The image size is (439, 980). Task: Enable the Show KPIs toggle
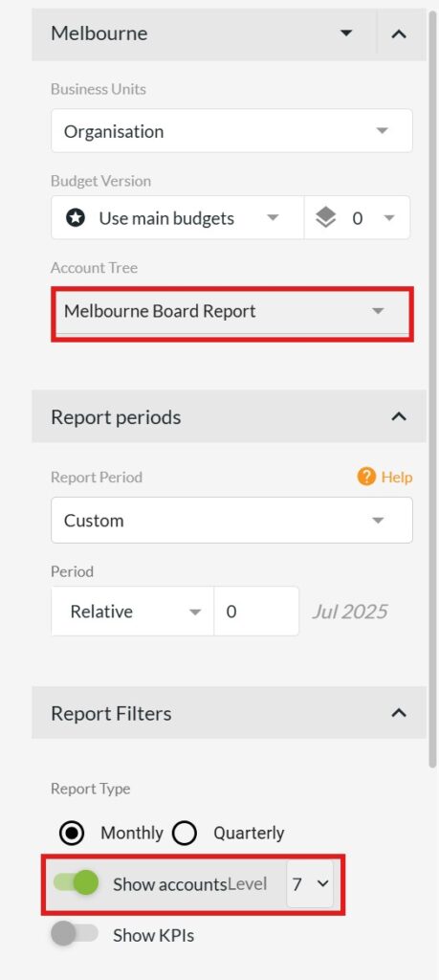pyautogui.click(x=75, y=934)
